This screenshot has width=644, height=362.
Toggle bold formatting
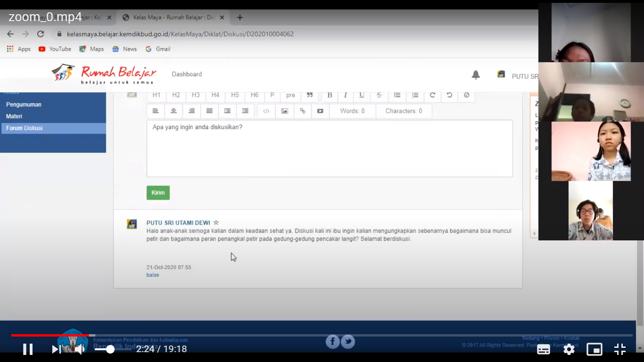pyautogui.click(x=330, y=95)
